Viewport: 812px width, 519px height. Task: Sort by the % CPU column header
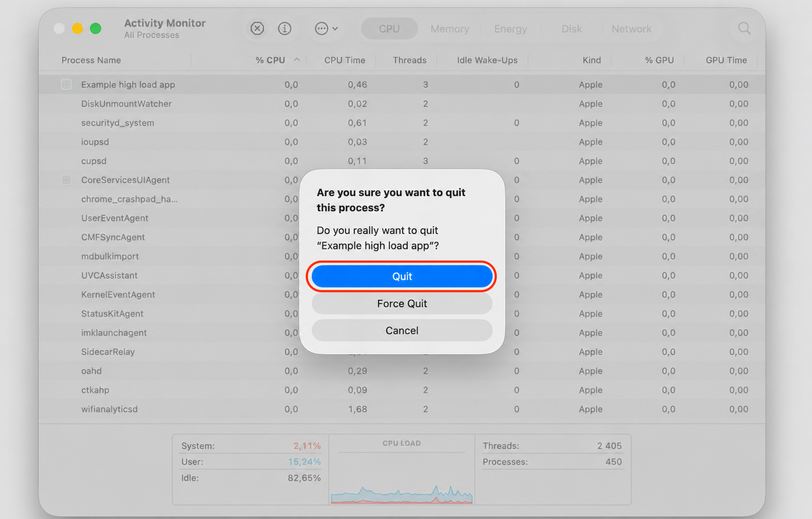270,60
